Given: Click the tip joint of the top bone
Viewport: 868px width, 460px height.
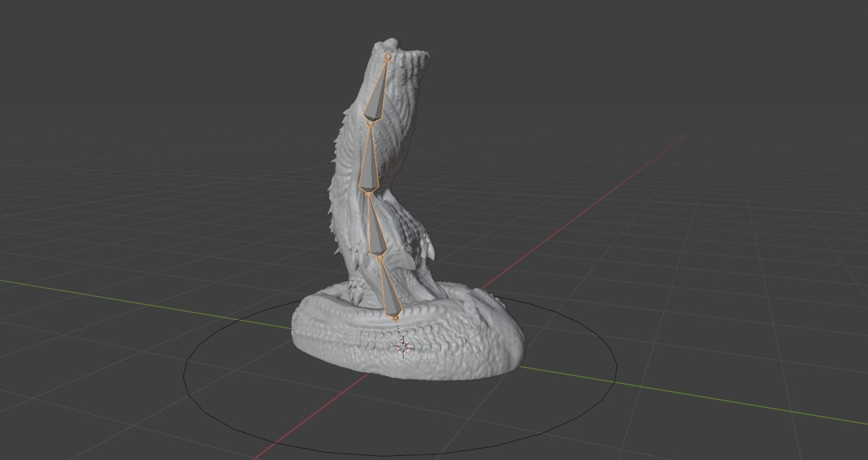Looking at the screenshot, I should tap(388, 56).
